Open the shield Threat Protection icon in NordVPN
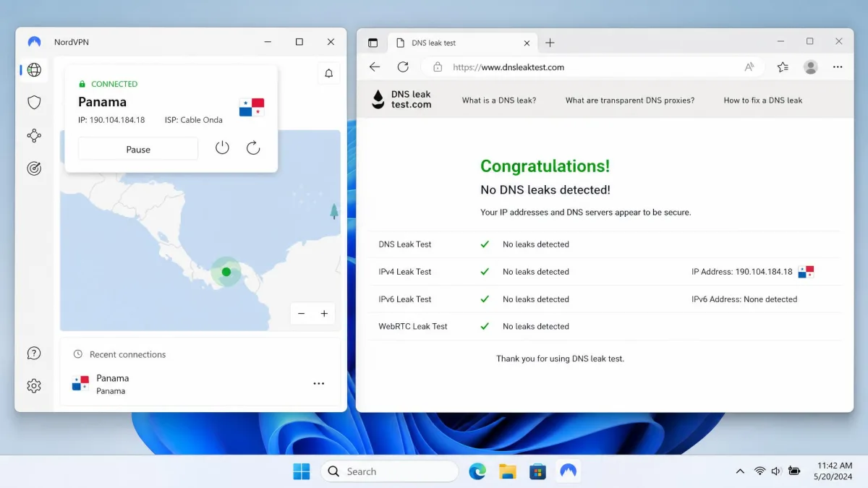Image resolution: width=868 pixels, height=488 pixels. tap(34, 103)
